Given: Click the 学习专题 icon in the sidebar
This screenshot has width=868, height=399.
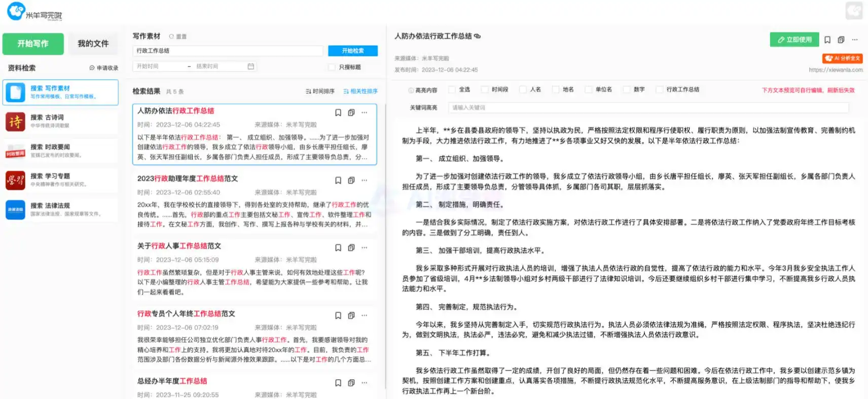Looking at the screenshot, I should 15,180.
